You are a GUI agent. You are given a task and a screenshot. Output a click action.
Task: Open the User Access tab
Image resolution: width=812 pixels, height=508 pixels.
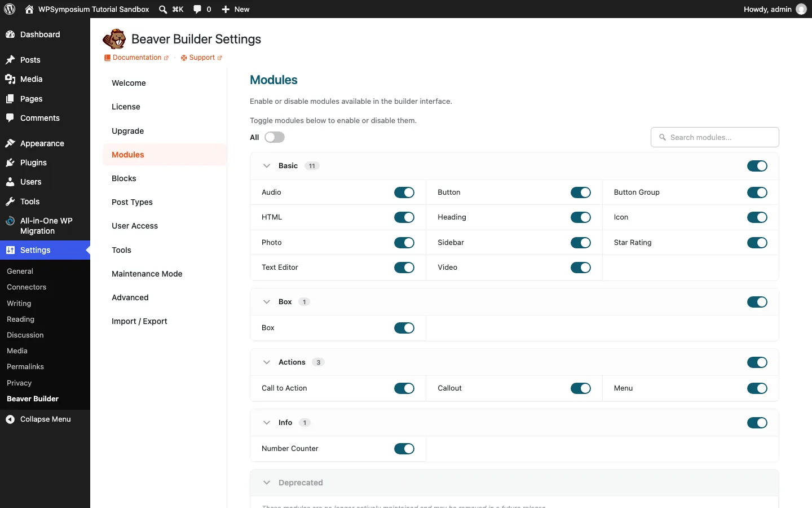tap(165, 226)
